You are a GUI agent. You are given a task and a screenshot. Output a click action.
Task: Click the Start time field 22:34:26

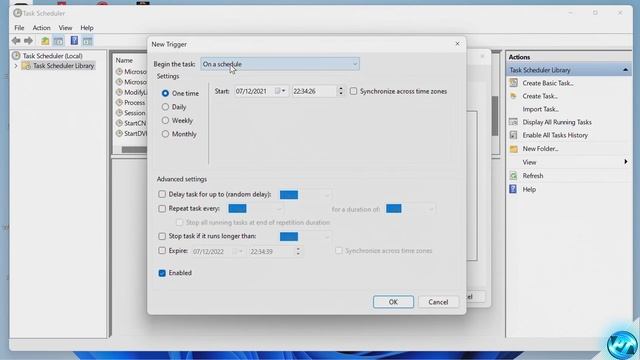click(x=314, y=91)
